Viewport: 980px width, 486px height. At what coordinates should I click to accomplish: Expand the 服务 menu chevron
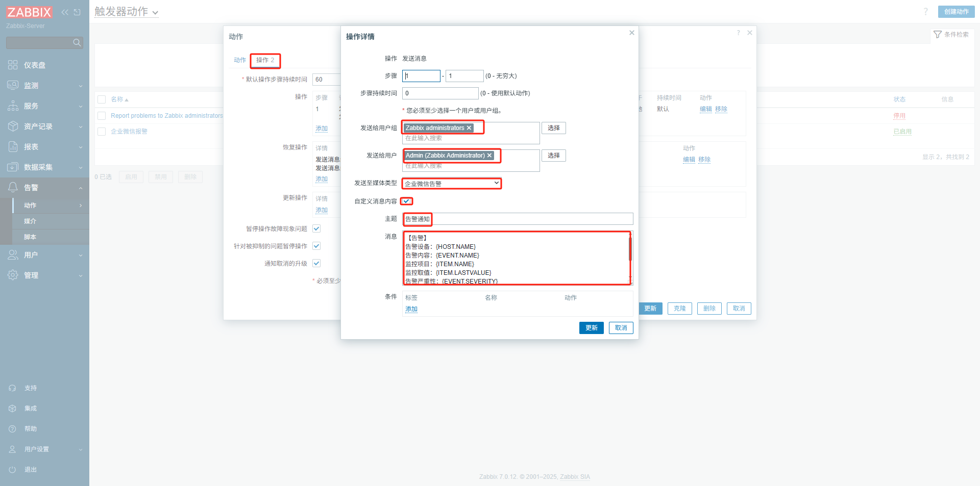(81, 107)
